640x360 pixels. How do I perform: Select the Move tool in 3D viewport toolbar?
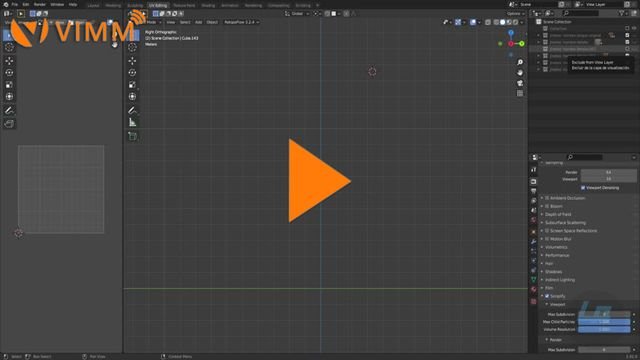click(132, 61)
